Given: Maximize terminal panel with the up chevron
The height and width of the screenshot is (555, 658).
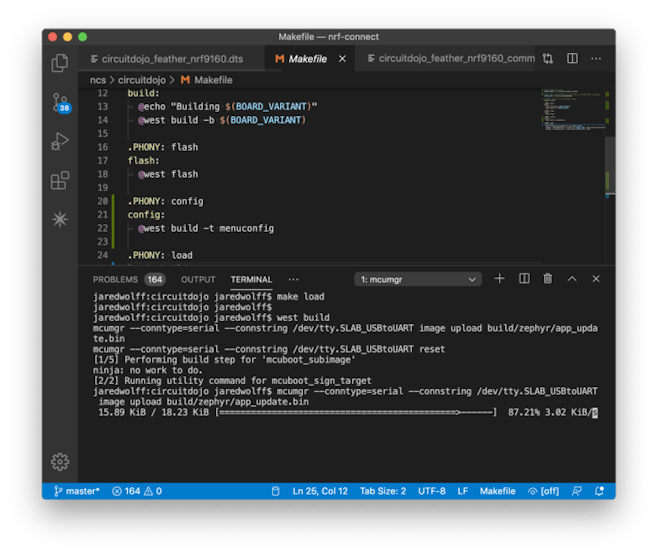Looking at the screenshot, I should click(573, 279).
